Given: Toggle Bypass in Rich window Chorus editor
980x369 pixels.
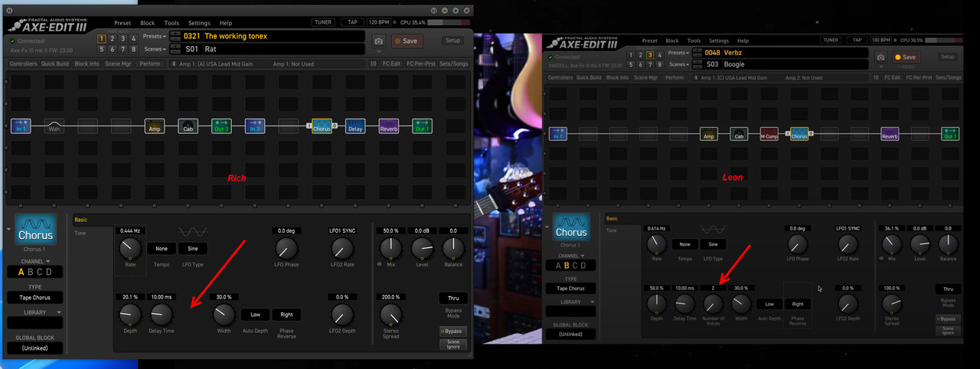Looking at the screenshot, I should tap(453, 331).
